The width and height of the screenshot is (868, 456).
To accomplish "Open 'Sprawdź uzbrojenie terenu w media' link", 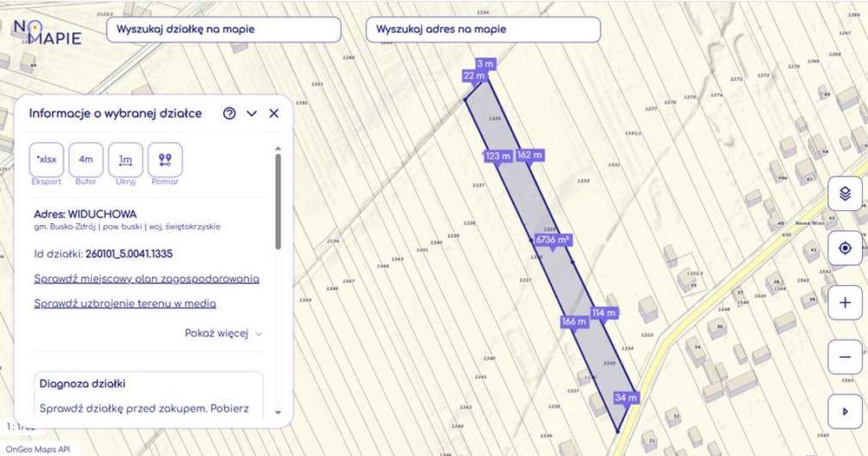I will pos(125,304).
